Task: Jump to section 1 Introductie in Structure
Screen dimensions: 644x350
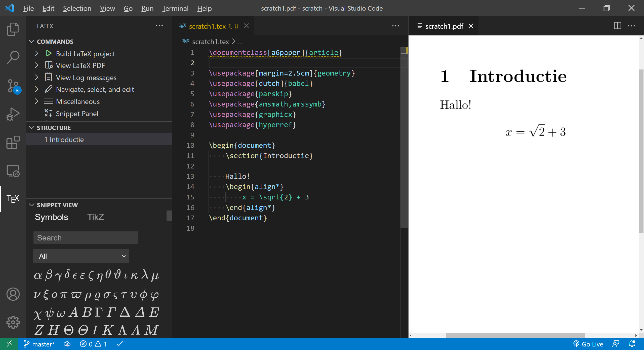Action: (x=64, y=139)
